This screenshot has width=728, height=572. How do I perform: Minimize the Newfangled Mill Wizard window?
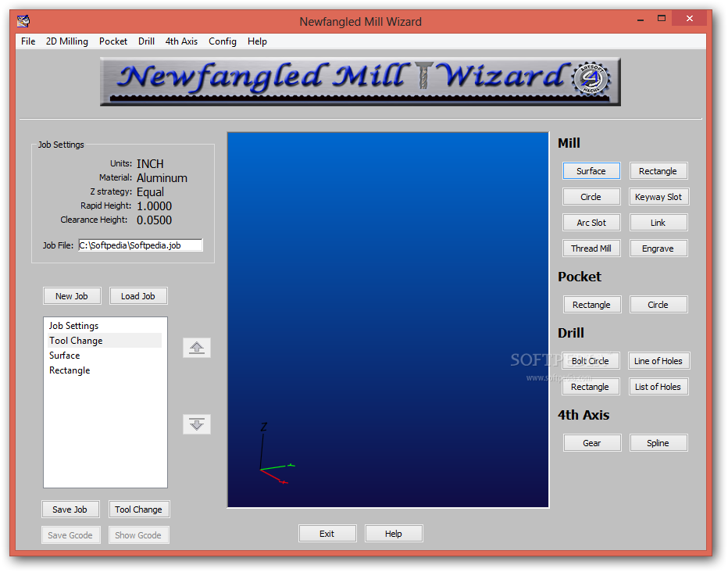[641, 19]
